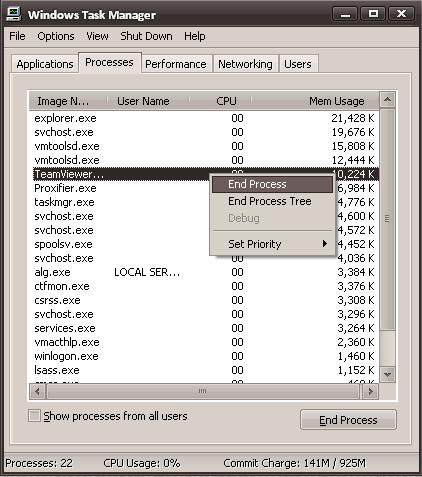Click the End Process button

tap(348, 420)
